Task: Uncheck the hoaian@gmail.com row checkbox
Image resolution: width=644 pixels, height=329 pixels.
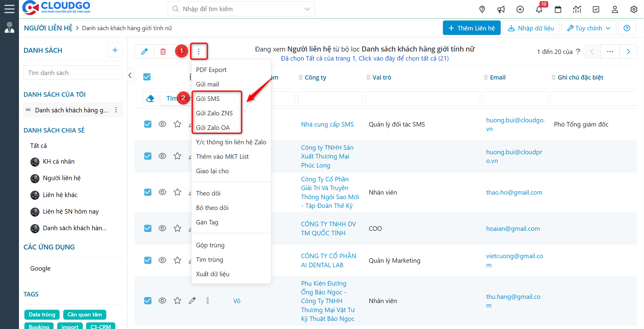Action: 148,228
